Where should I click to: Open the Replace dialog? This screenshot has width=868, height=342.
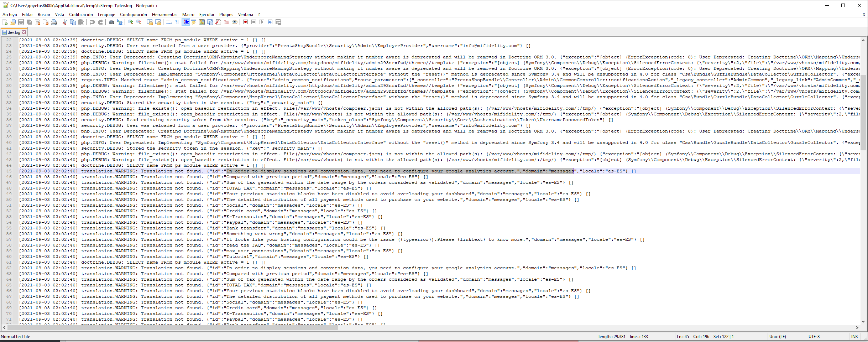[x=120, y=22]
